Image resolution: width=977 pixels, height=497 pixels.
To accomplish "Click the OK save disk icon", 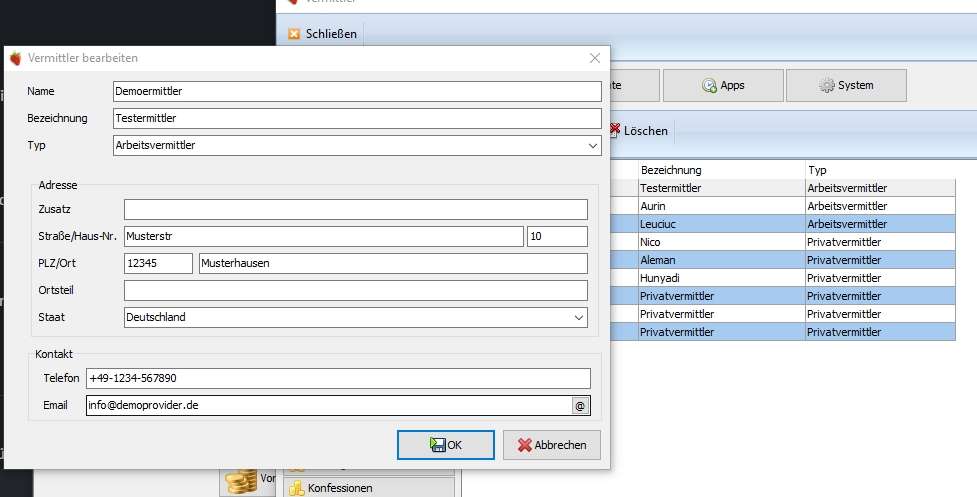I will pyautogui.click(x=437, y=444).
